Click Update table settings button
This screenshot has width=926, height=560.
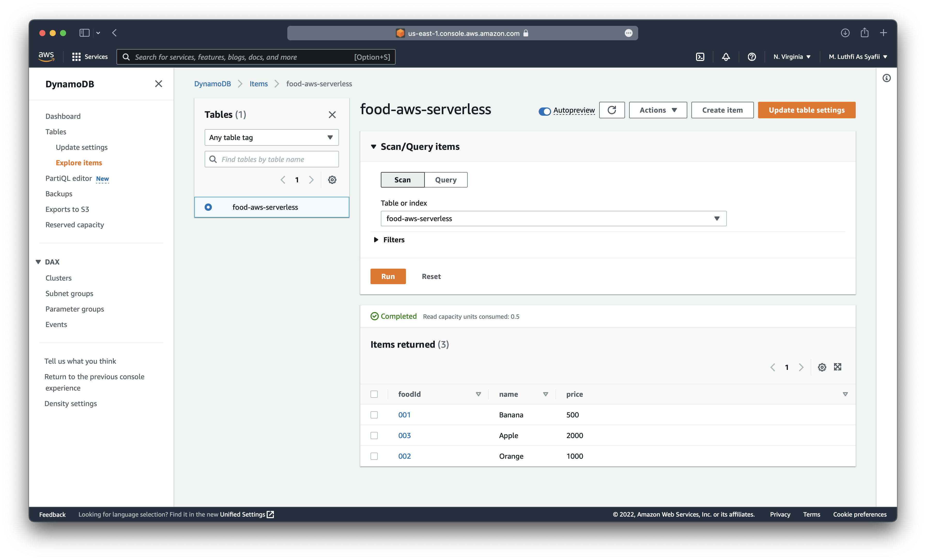click(806, 110)
